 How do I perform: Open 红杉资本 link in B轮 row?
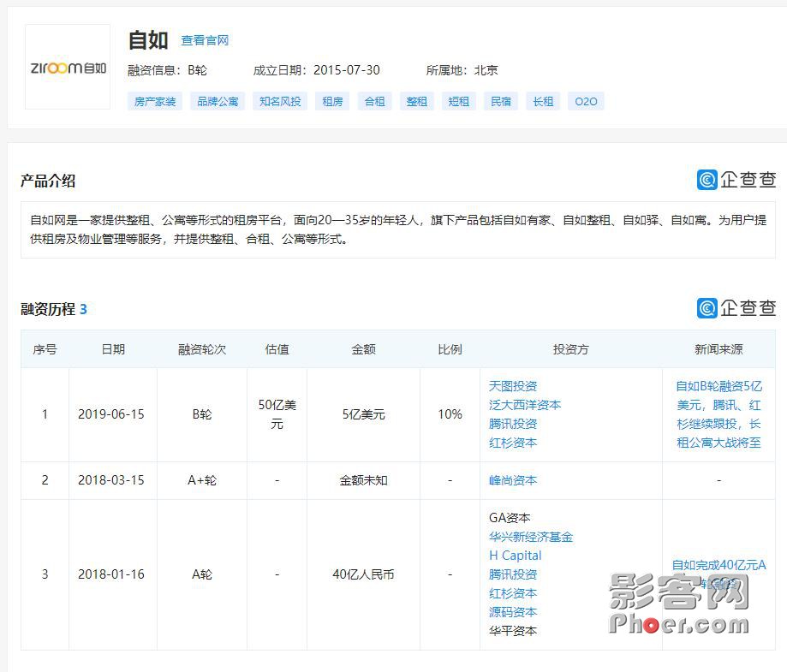click(x=513, y=443)
